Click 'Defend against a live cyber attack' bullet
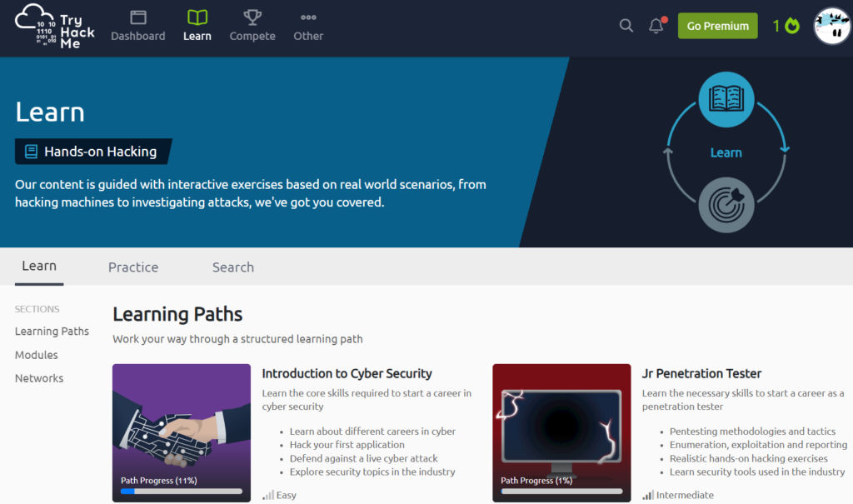The height and width of the screenshot is (504, 853). [x=363, y=458]
